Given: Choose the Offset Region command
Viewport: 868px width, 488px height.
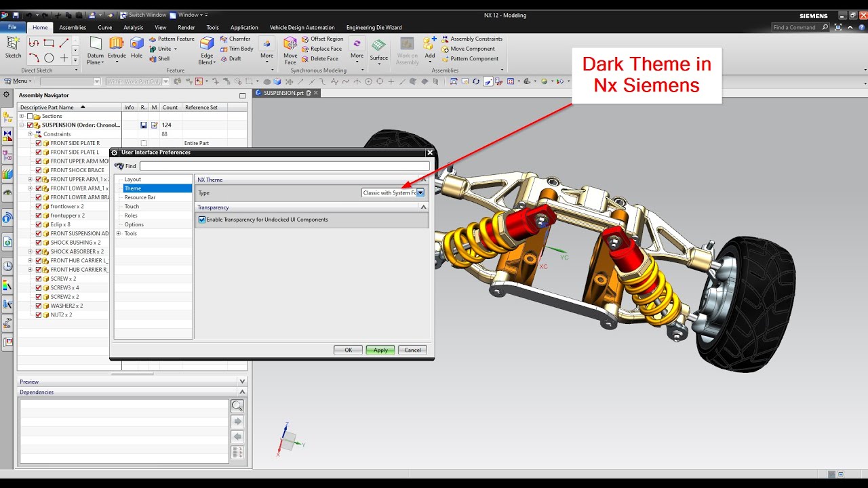Looking at the screenshot, I should coord(323,39).
